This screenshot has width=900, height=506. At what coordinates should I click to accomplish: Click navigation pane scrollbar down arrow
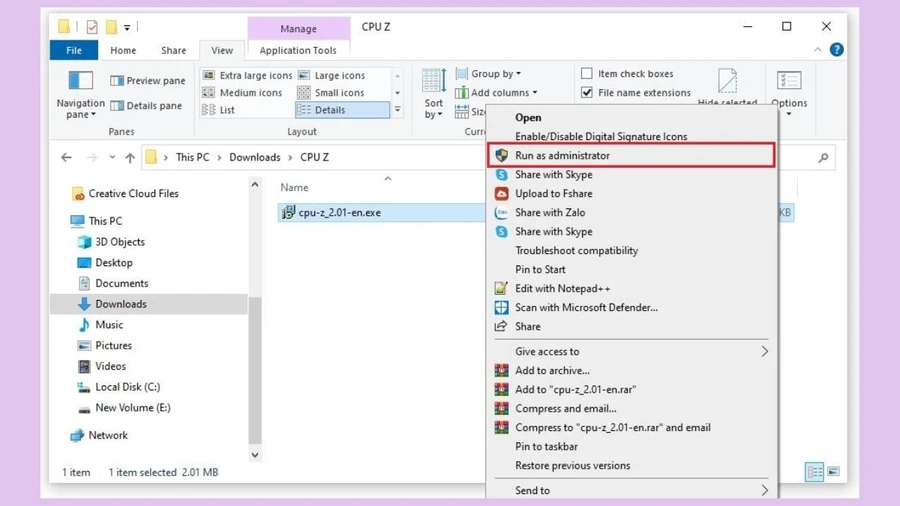click(255, 456)
